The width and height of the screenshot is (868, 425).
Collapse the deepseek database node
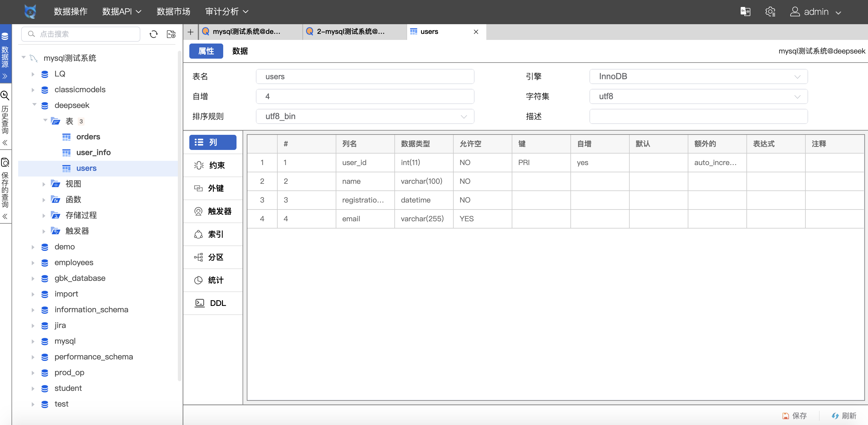pos(34,105)
